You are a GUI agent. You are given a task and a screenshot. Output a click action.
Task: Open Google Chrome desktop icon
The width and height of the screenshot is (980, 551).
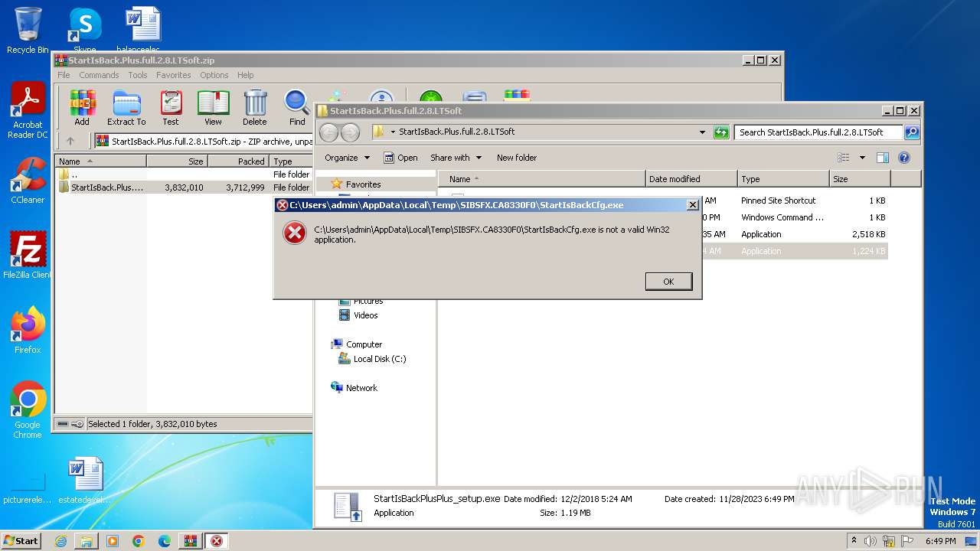28,409
